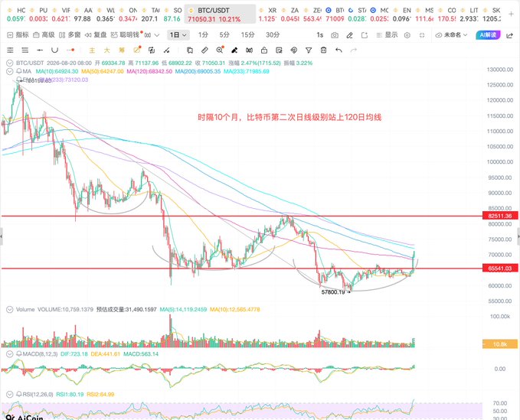Image resolution: width=520 pixels, height=420 pixels.
Task: Toggle the MA alert bell icon
Action: [x=19, y=71]
